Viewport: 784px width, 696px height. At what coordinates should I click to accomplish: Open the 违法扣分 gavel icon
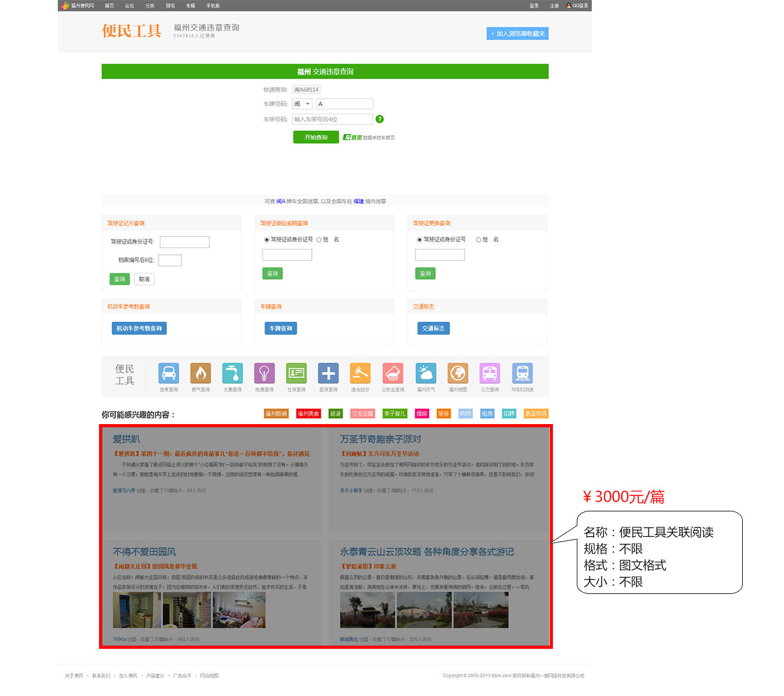tap(360, 373)
